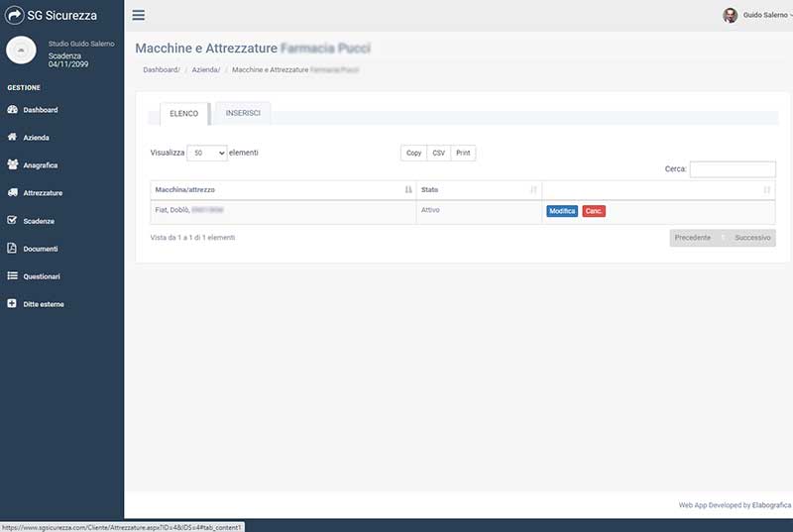Open the Visualizza elements count dropdown
This screenshot has width=793, height=532.
pos(207,153)
